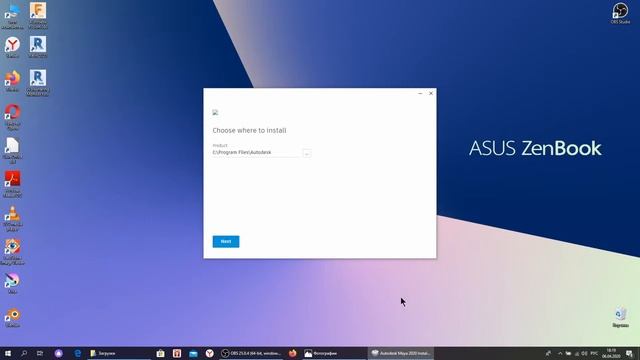Open Firefox from the taskbar
The width and height of the screenshot is (640, 360).
click(293, 353)
